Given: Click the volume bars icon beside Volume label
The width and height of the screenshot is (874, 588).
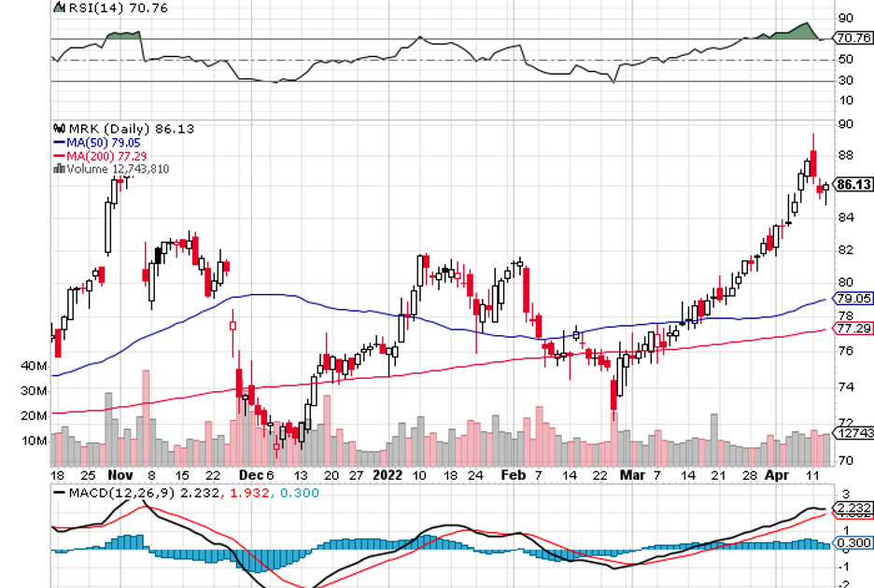Looking at the screenshot, I should (x=59, y=169).
